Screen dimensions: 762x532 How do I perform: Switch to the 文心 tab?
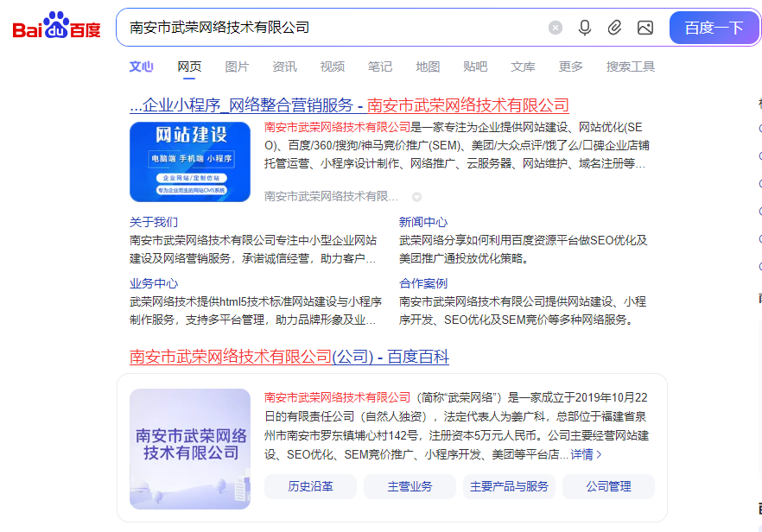click(x=141, y=66)
